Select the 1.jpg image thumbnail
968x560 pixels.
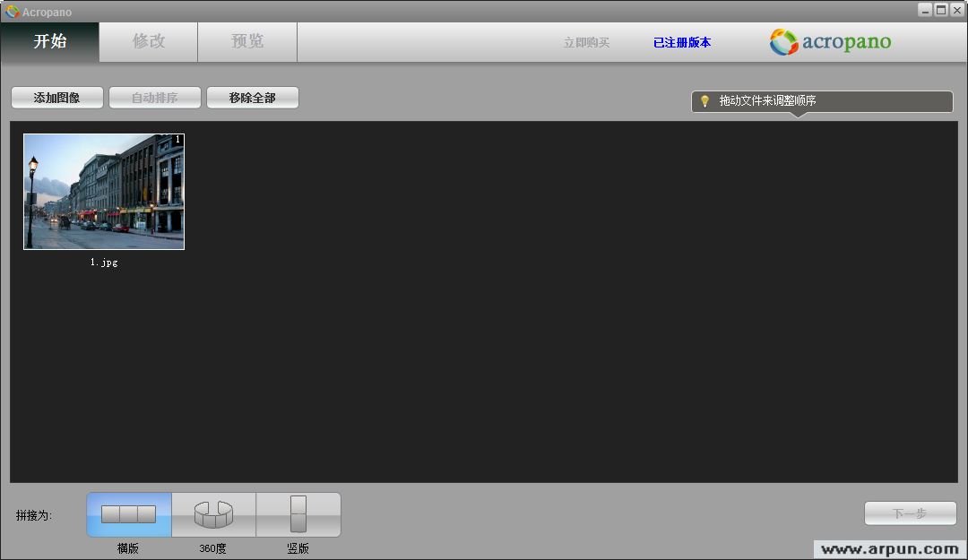[103, 191]
